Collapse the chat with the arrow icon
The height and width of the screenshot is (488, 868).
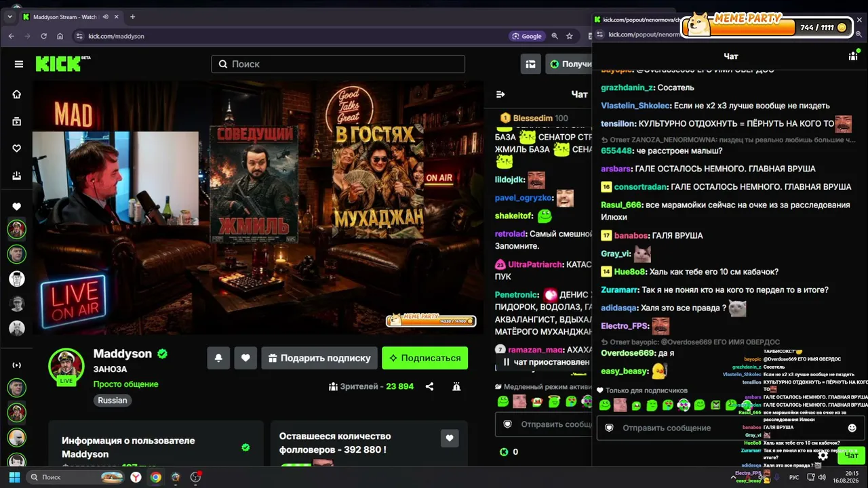click(x=500, y=94)
